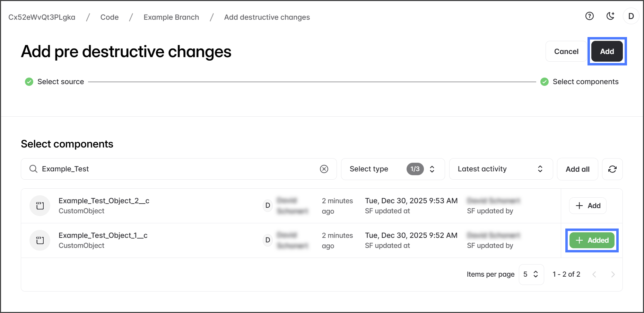Open the Select type dropdown

coord(392,169)
